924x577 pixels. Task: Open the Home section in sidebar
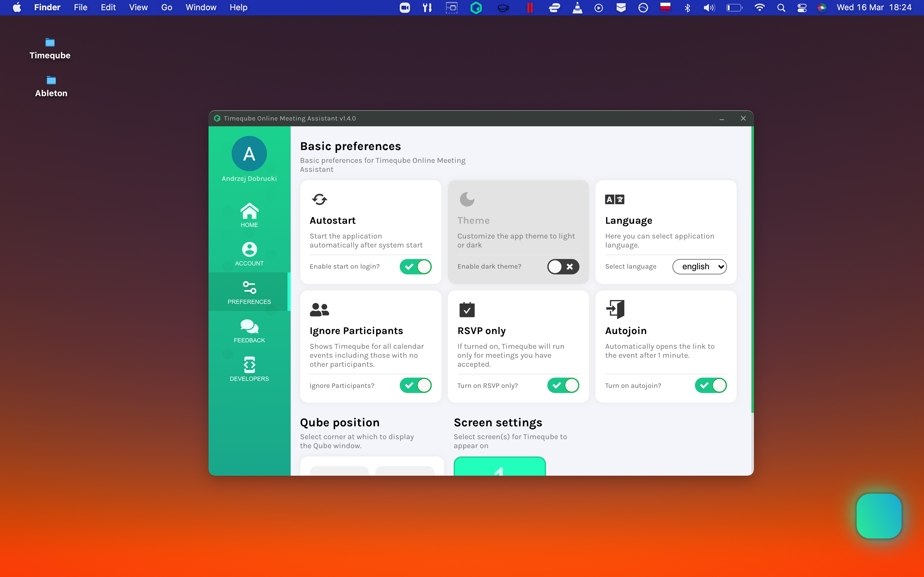[x=249, y=215]
